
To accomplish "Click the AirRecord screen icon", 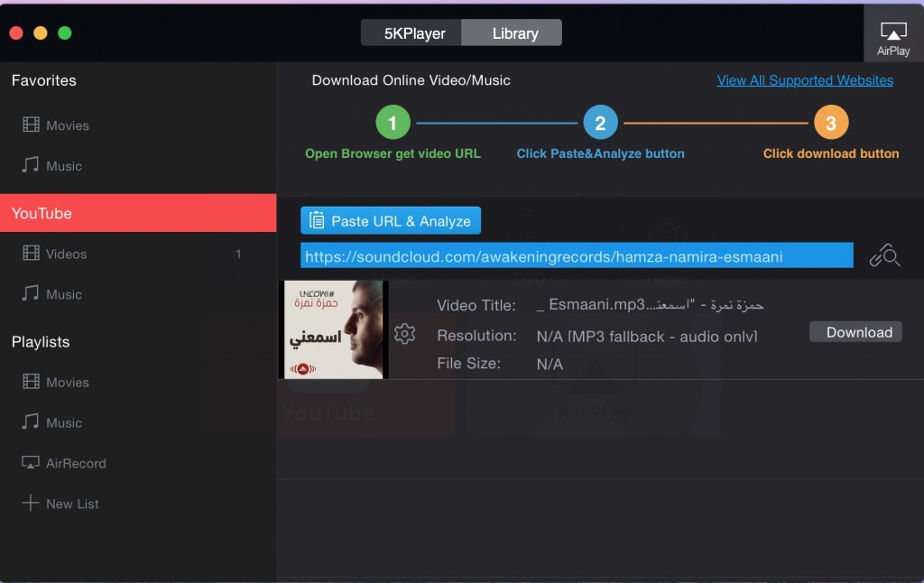I will (31, 462).
